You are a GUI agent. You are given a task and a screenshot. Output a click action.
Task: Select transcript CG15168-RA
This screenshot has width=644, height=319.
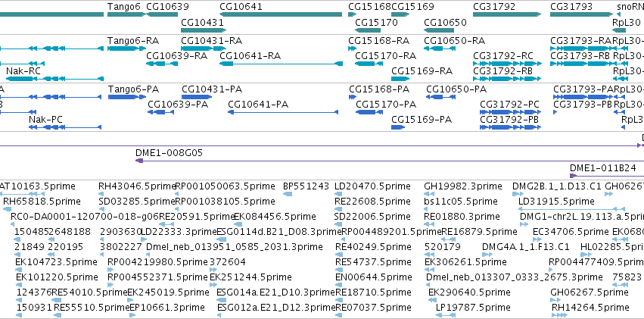pos(378,41)
